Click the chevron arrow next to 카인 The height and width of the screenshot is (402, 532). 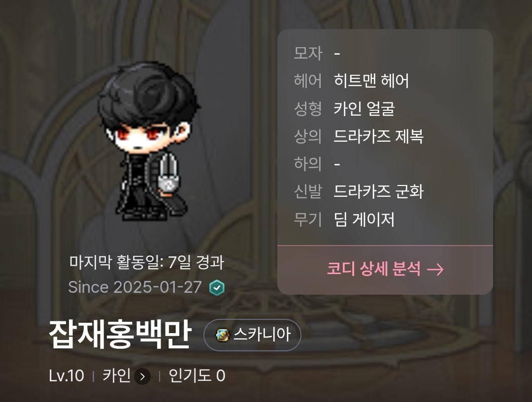coord(142,376)
